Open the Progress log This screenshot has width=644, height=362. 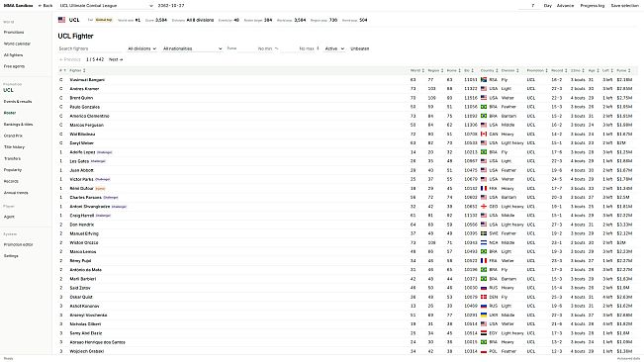(x=593, y=6)
